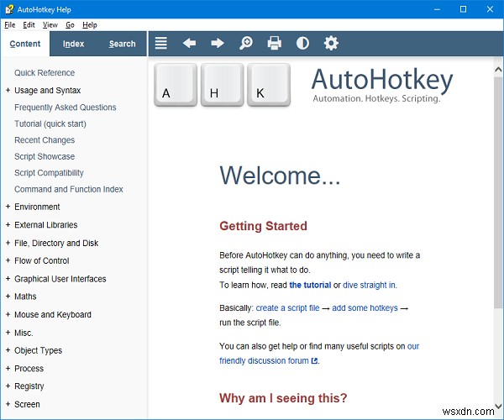Go forward with the right arrow icon

coord(218,43)
